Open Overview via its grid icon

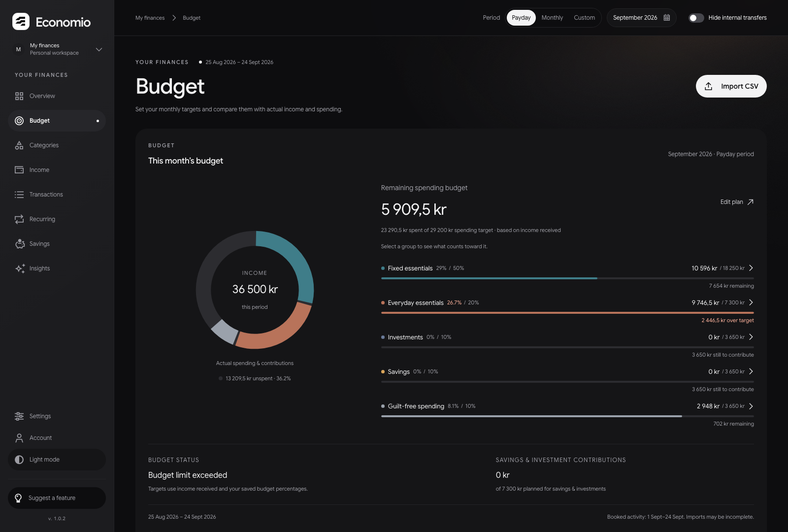(x=19, y=96)
